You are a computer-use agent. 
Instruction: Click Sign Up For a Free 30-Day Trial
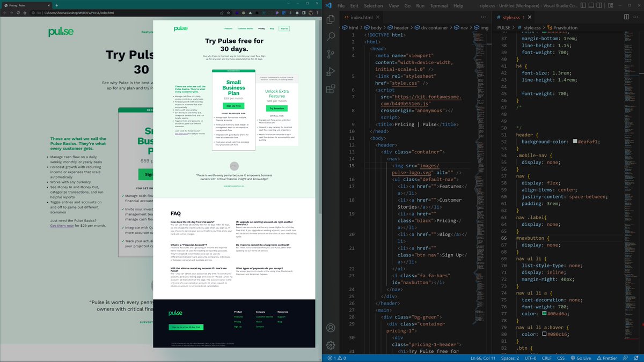pos(185,327)
